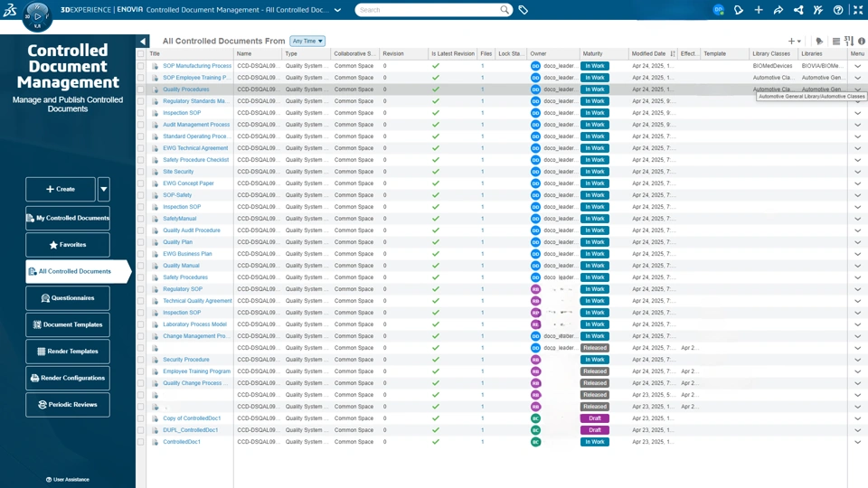Click the grid toolbar subscribe bell icon
Screen dimensions: 868x488
click(x=819, y=41)
